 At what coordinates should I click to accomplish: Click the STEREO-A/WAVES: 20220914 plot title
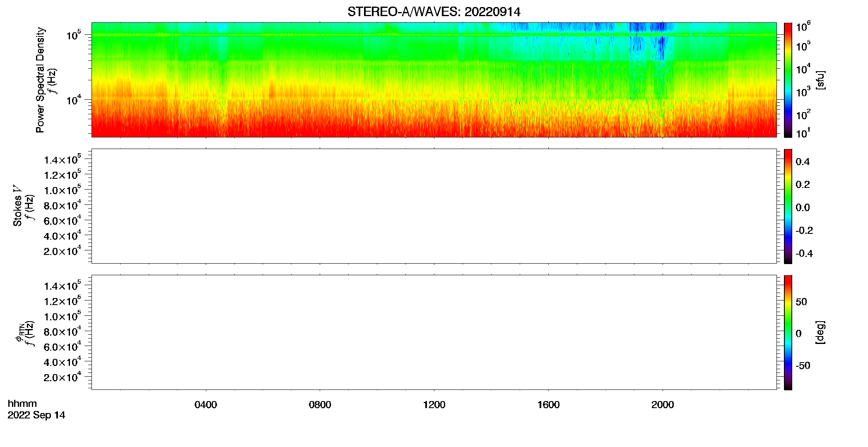click(434, 12)
